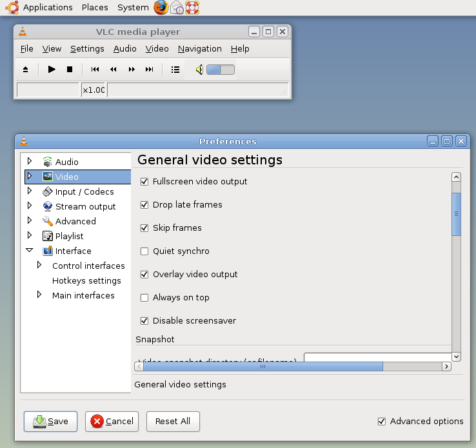Click the Audio category icon

[47, 162]
